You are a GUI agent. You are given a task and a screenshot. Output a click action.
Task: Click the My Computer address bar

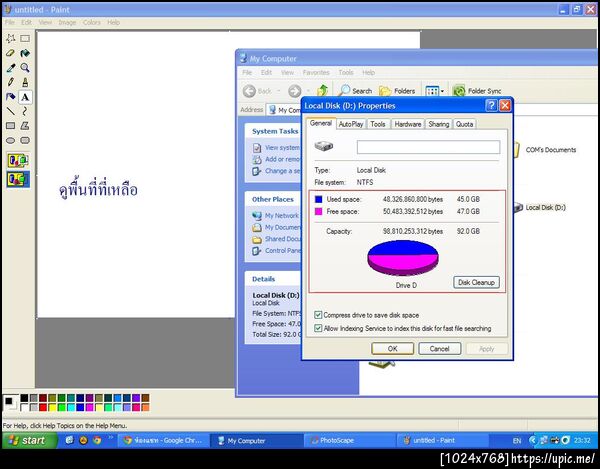(285, 110)
